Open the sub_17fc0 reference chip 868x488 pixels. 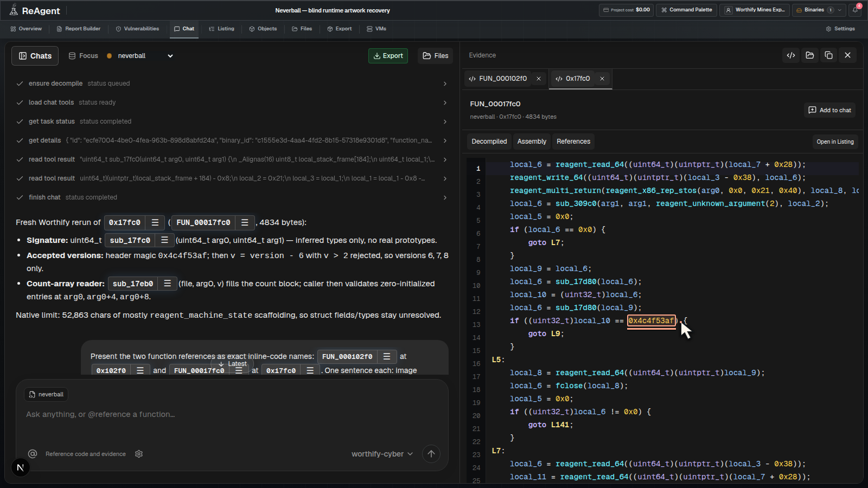(x=130, y=240)
